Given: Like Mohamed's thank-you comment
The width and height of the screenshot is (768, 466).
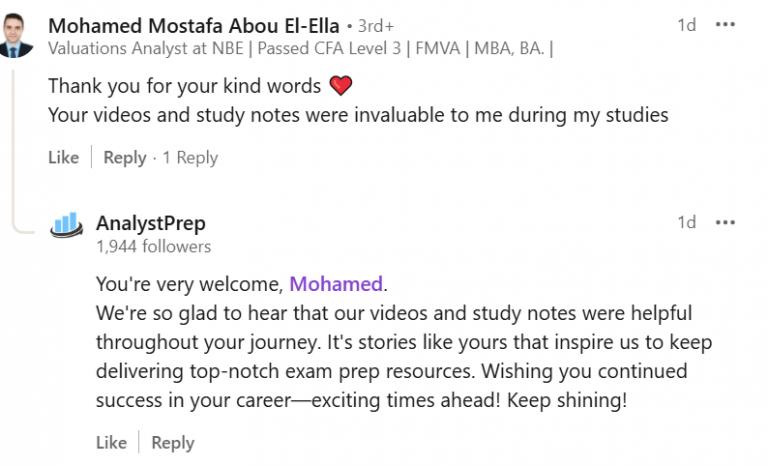Looking at the screenshot, I should point(63,157).
